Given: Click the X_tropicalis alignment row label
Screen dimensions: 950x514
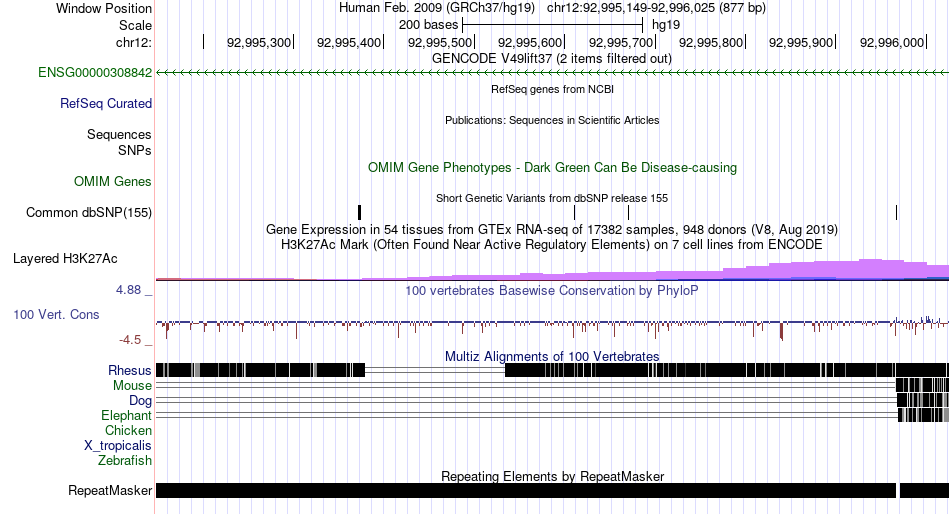Looking at the screenshot, I should pos(118,446).
